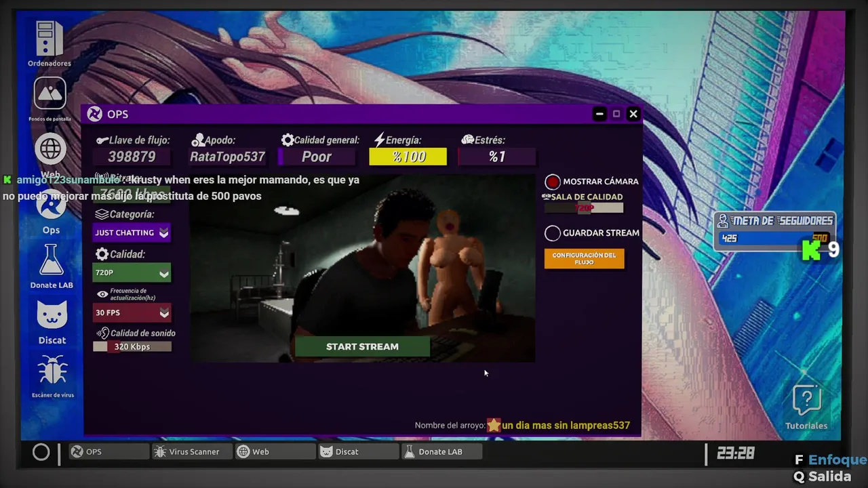This screenshot has width=868, height=488.
Task: Click the gear icon beside Calidad general
Action: 288,140
